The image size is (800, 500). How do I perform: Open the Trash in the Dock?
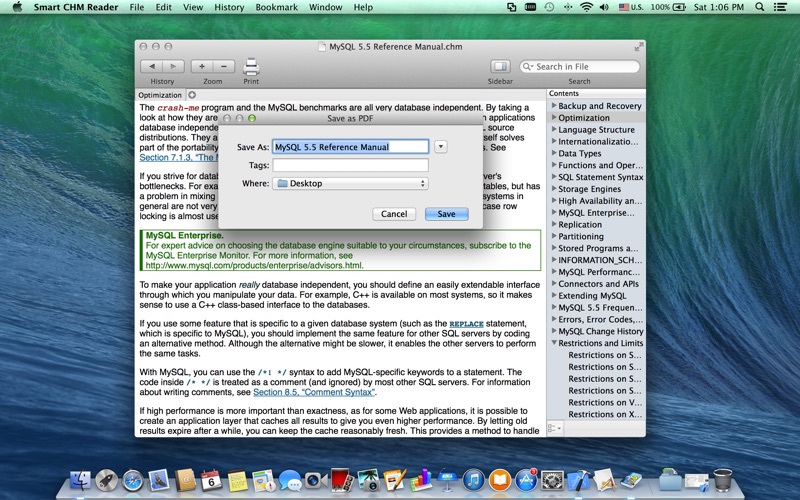(722, 481)
